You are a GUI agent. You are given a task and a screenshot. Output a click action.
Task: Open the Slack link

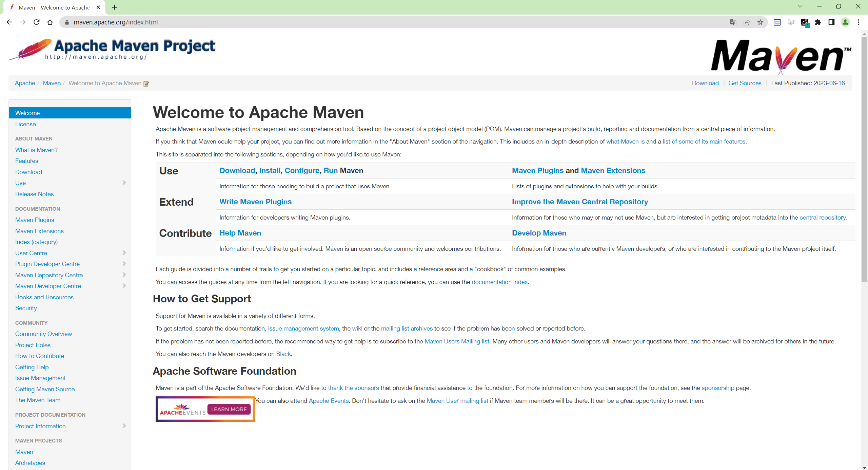pos(283,354)
